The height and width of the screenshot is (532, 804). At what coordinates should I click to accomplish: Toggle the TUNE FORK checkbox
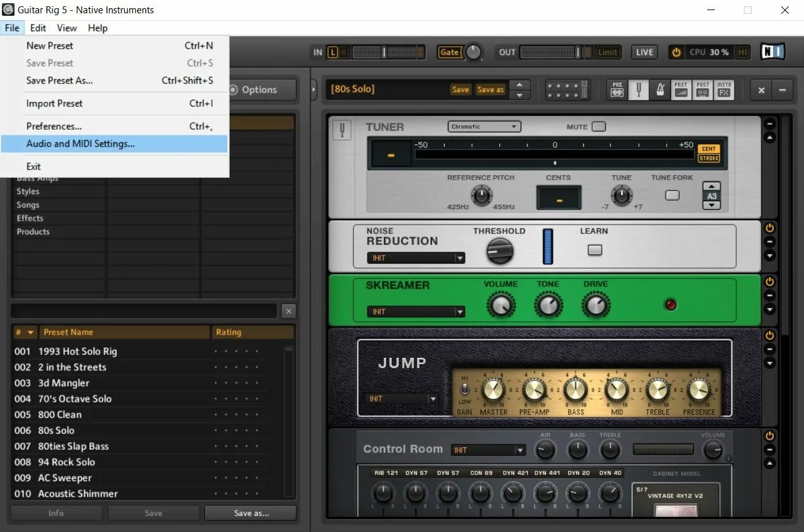point(672,195)
